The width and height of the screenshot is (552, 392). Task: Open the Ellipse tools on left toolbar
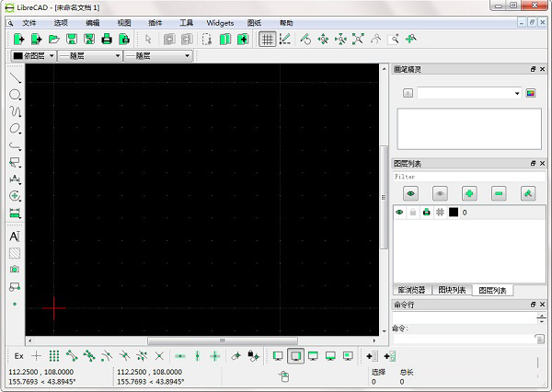[15, 128]
